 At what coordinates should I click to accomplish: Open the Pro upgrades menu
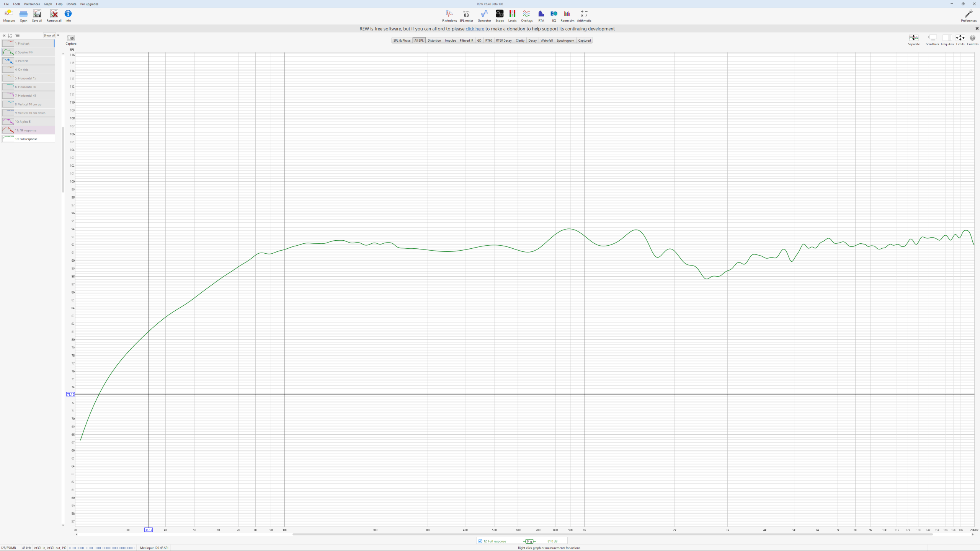(89, 4)
